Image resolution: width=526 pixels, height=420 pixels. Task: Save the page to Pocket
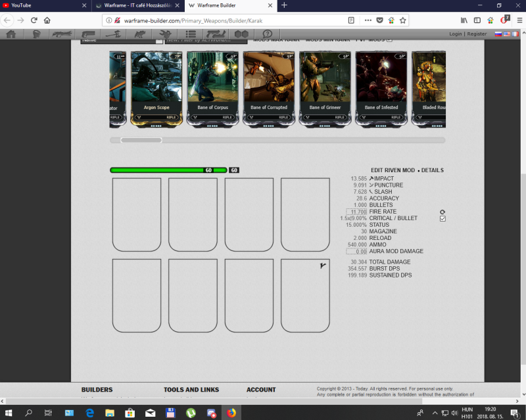pyautogui.click(x=380, y=20)
